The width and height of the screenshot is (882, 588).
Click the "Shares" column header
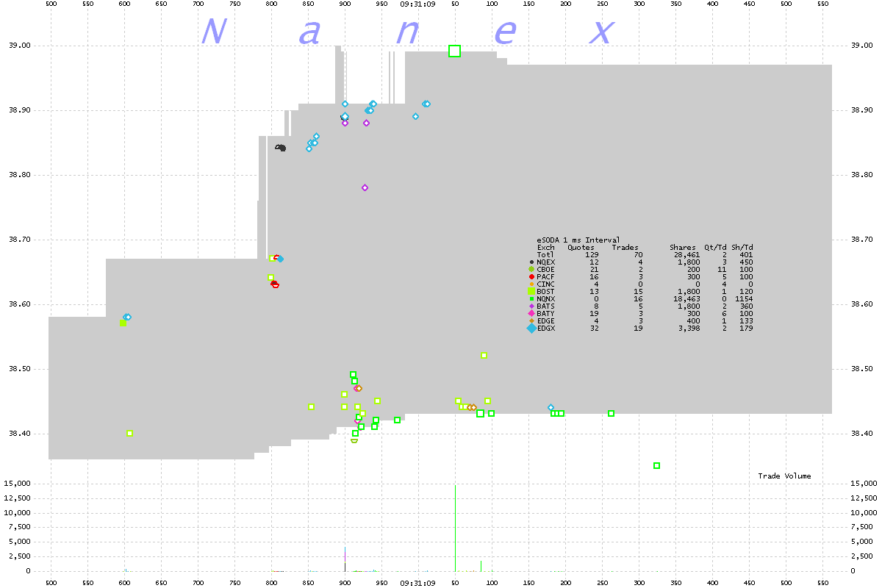(x=683, y=247)
